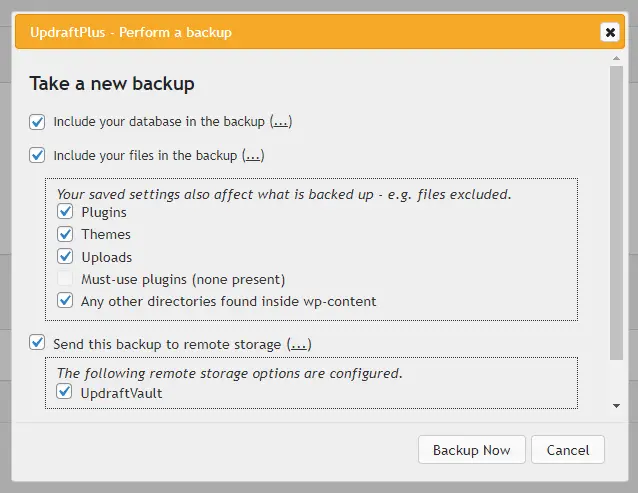Uncheck the Themes checkbox
Image resolution: width=638 pixels, height=493 pixels.
point(66,234)
